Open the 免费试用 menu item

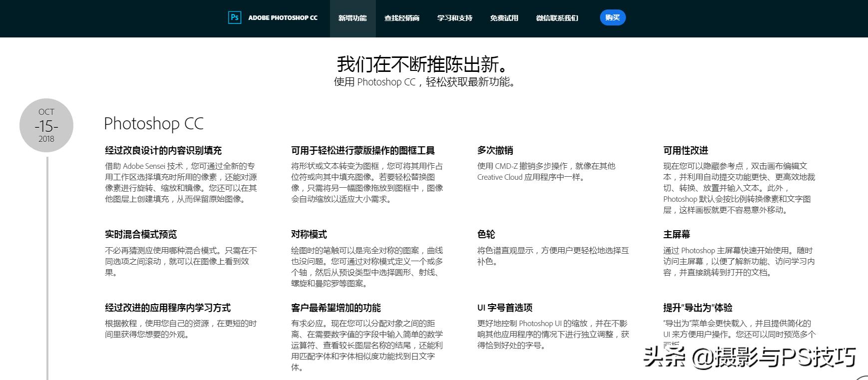[x=504, y=18]
